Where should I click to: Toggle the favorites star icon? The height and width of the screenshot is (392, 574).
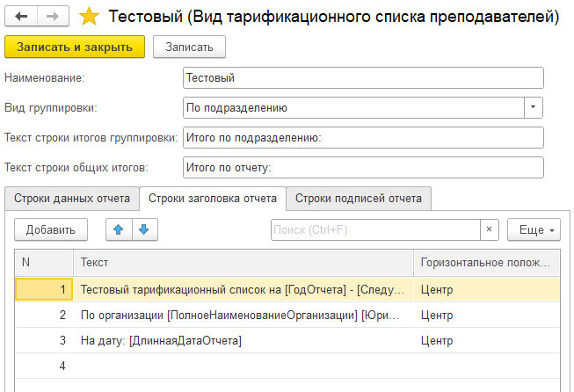pos(89,16)
